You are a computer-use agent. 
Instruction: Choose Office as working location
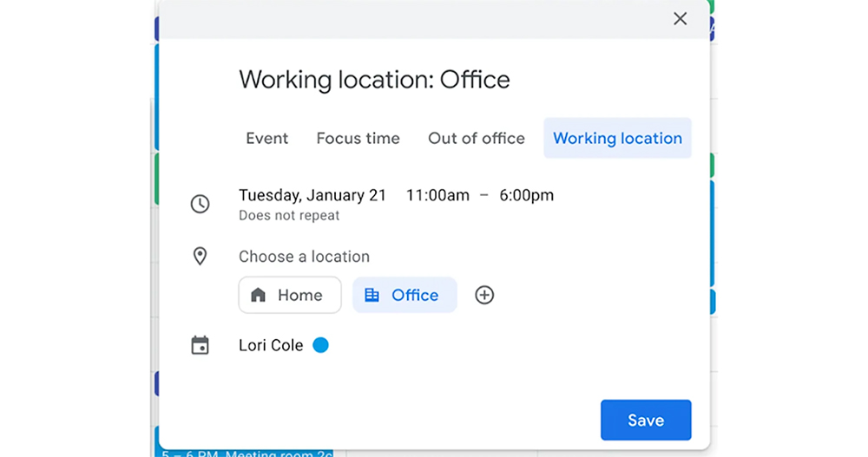pyautogui.click(x=404, y=295)
